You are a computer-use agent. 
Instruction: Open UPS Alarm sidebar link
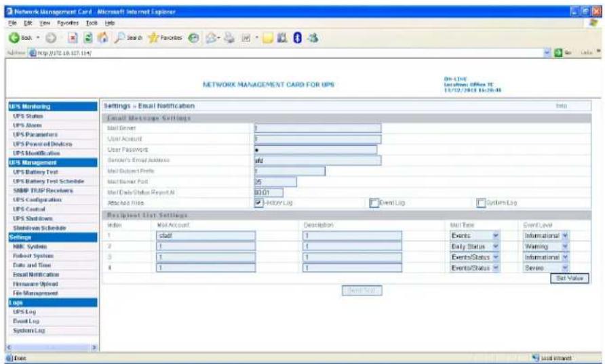[27, 125]
